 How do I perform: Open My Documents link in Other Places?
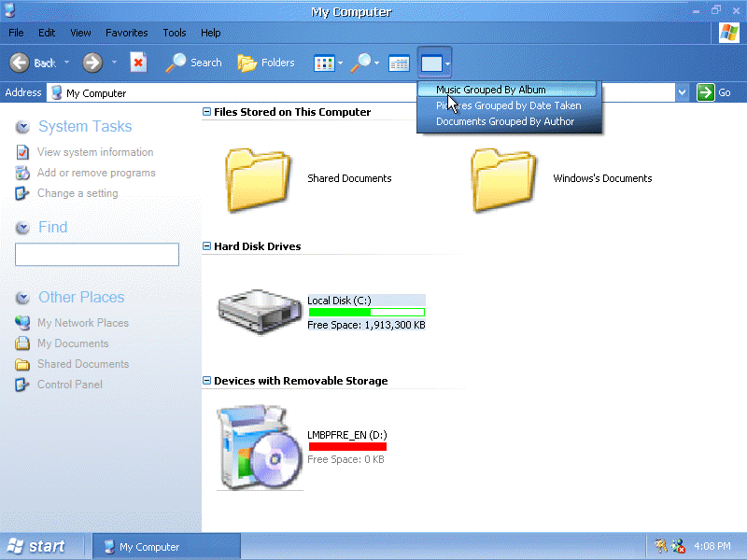click(x=73, y=343)
